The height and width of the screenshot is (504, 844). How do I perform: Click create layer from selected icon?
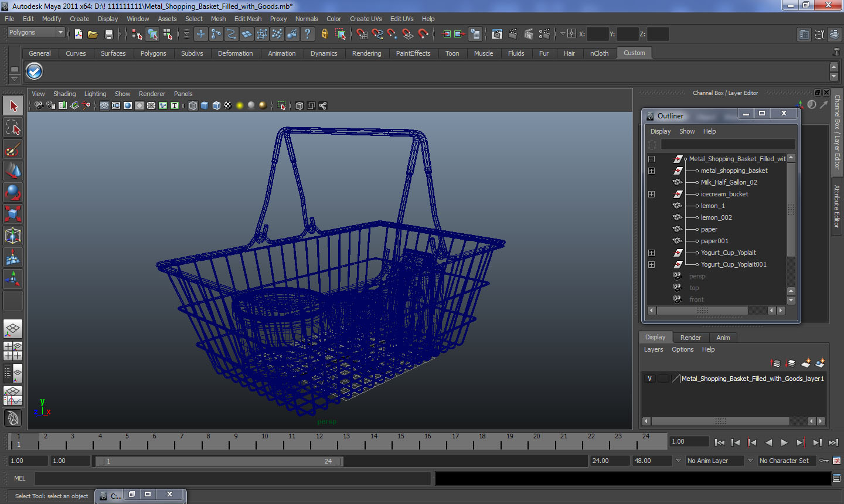coord(820,363)
